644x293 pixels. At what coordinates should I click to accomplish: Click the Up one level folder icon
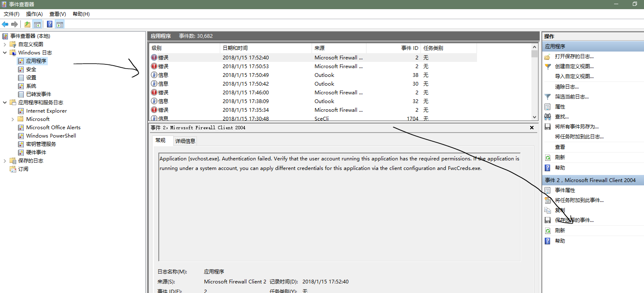[27, 25]
